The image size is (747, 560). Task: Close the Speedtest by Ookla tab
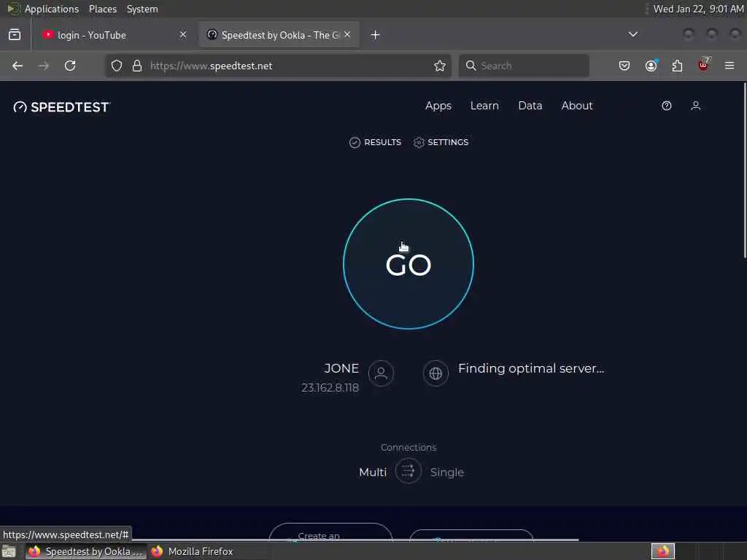(347, 34)
